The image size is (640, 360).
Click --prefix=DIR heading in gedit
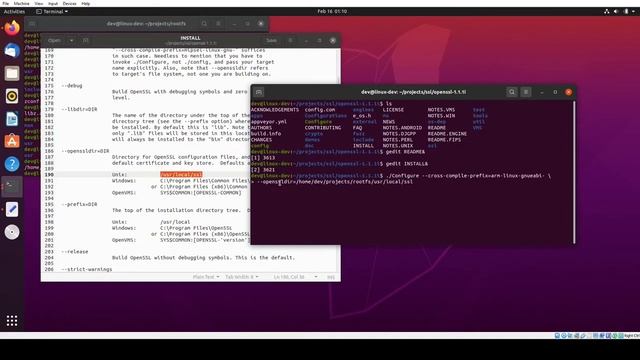click(x=79, y=204)
